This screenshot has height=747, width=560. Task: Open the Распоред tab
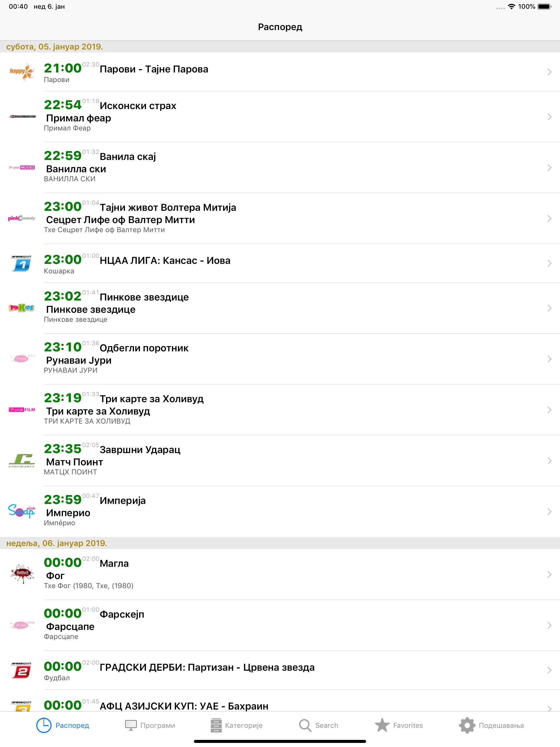(x=63, y=725)
